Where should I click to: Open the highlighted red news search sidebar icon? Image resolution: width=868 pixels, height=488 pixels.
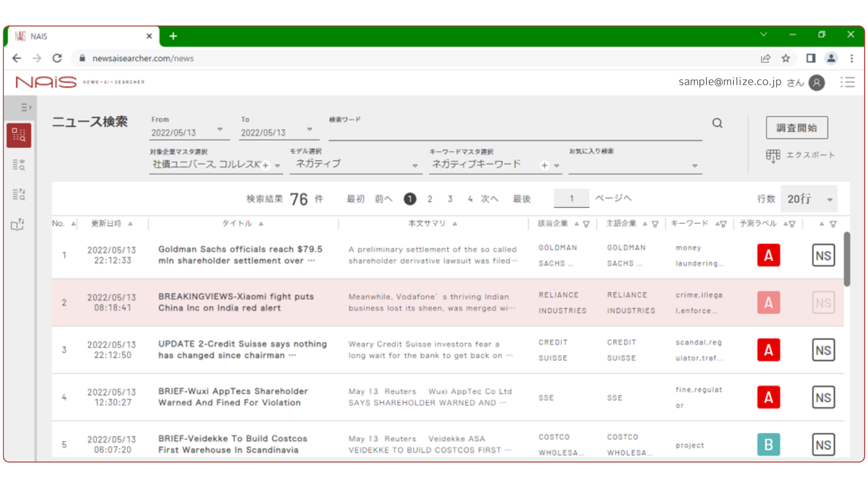pyautogui.click(x=19, y=135)
